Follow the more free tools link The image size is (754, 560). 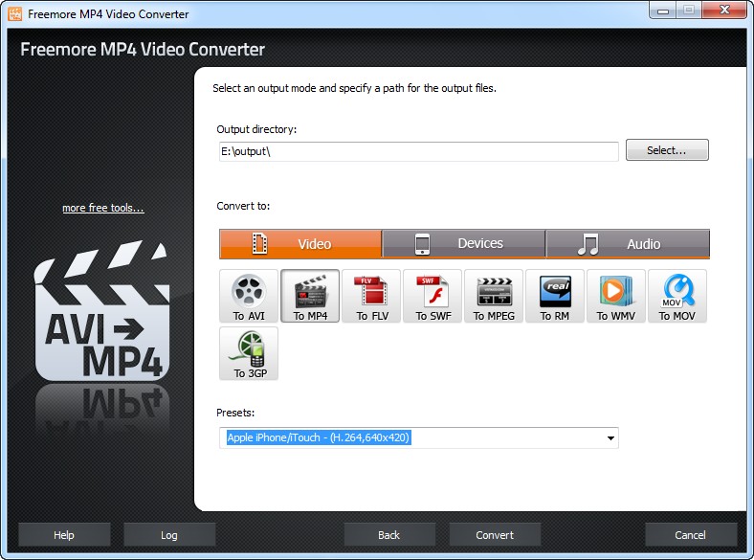(x=103, y=209)
